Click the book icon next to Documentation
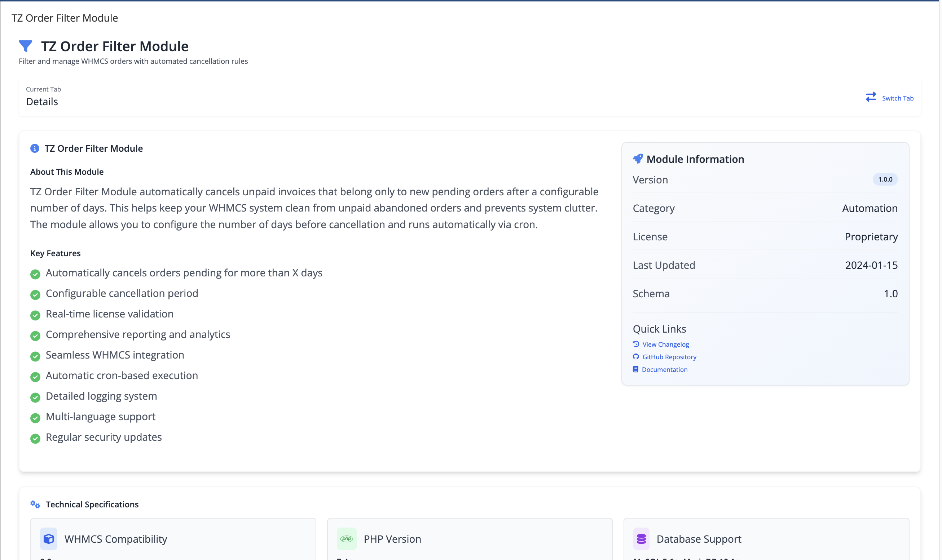 pos(636,369)
